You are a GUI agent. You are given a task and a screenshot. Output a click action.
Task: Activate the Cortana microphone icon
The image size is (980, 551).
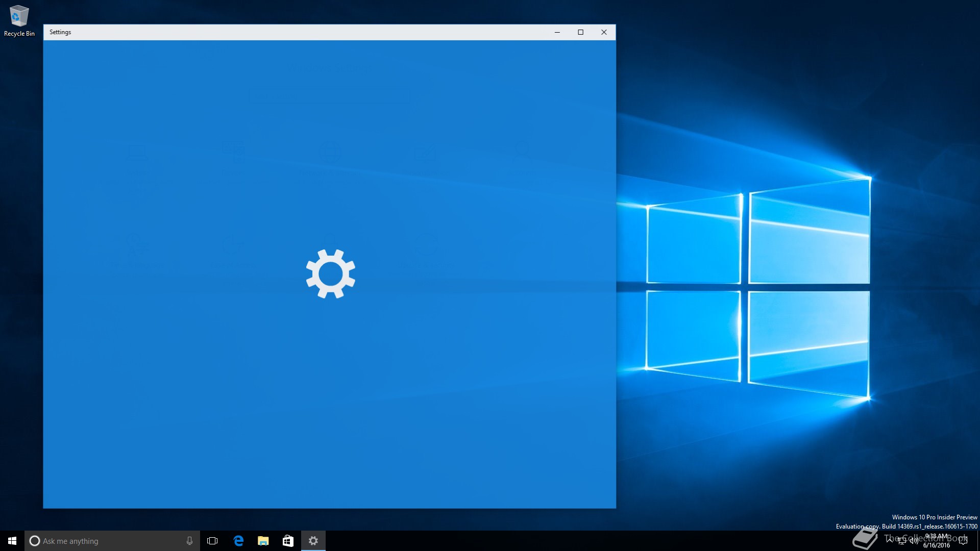tap(189, 541)
